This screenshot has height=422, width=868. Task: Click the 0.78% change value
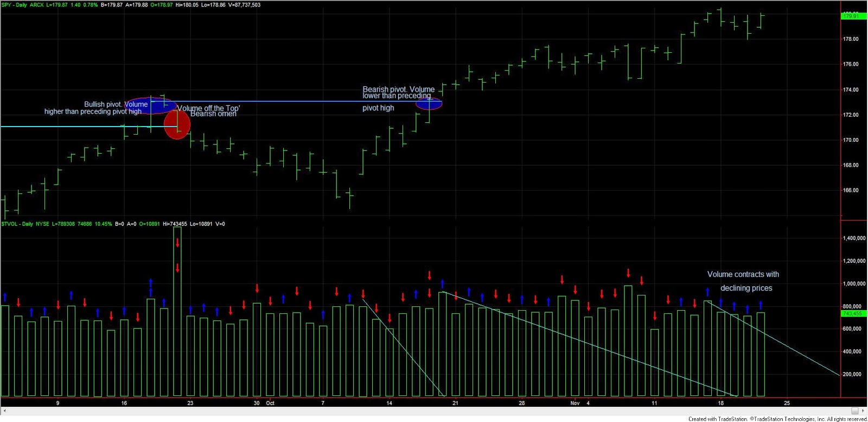91,5
